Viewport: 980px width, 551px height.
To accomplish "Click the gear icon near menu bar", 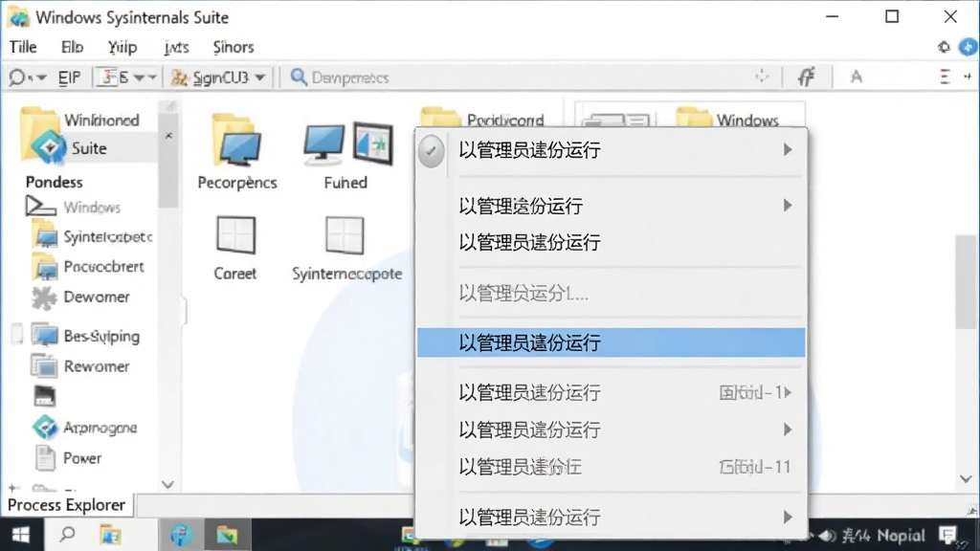I will 944,47.
